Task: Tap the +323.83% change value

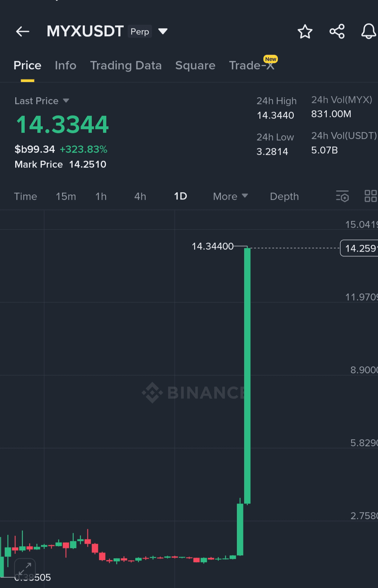Action: [x=83, y=149]
